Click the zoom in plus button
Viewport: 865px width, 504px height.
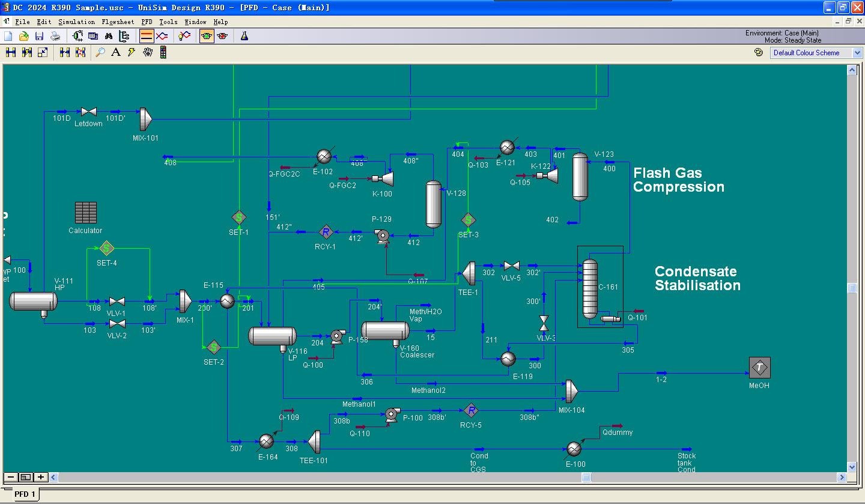(41, 478)
